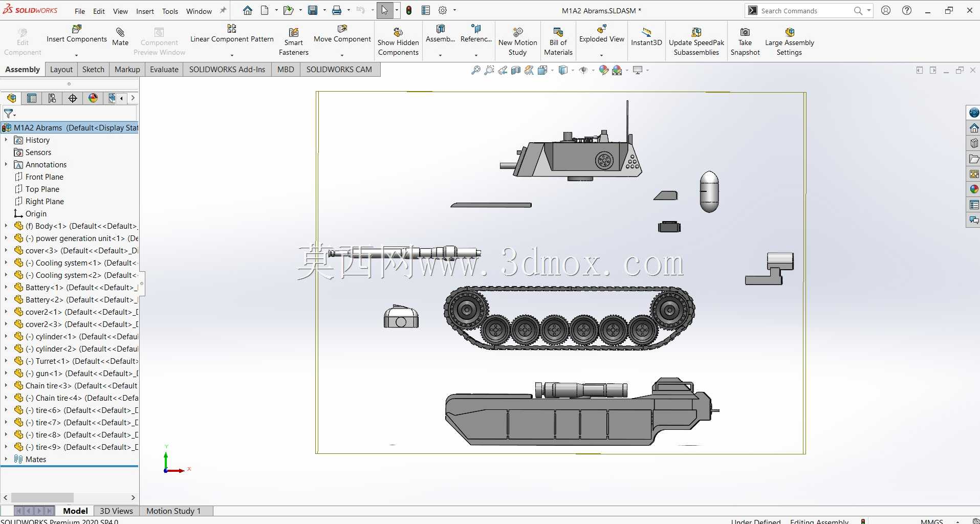Open the Motion Study 1 tab
This screenshot has height=524, width=980.
173,511
